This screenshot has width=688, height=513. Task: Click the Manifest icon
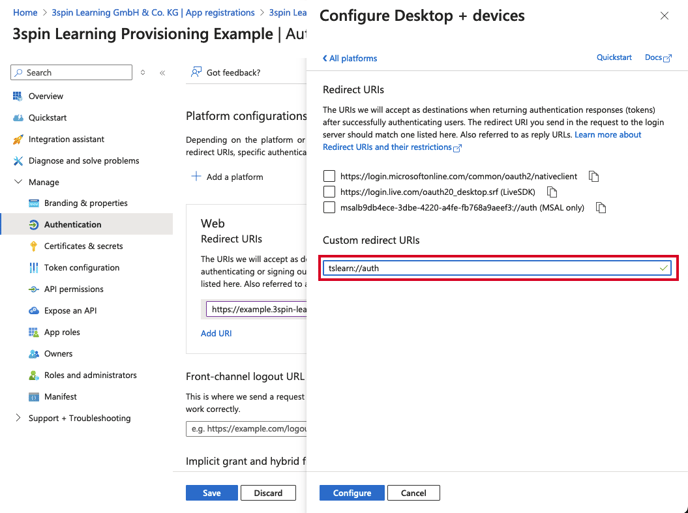point(34,397)
